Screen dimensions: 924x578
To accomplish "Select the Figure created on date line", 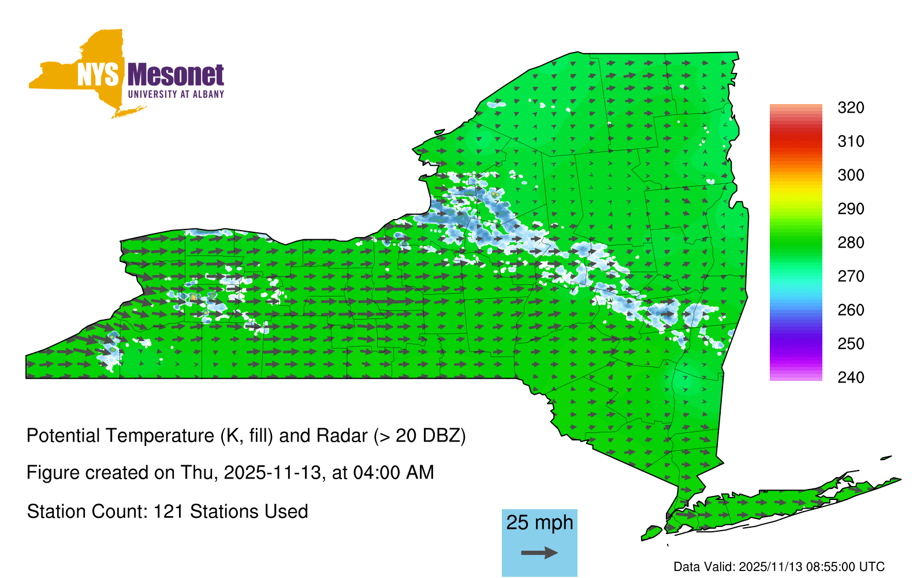I will 230,473.
